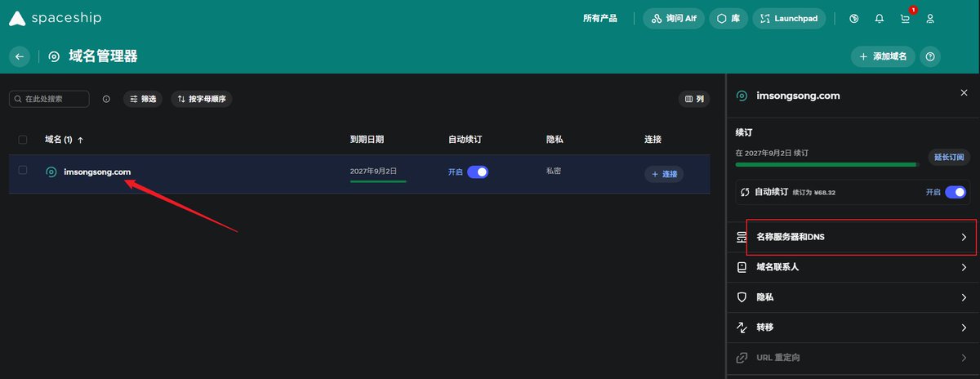This screenshot has width=980, height=379.
Task: Click the 隐私 shield icon
Action: [x=742, y=297]
